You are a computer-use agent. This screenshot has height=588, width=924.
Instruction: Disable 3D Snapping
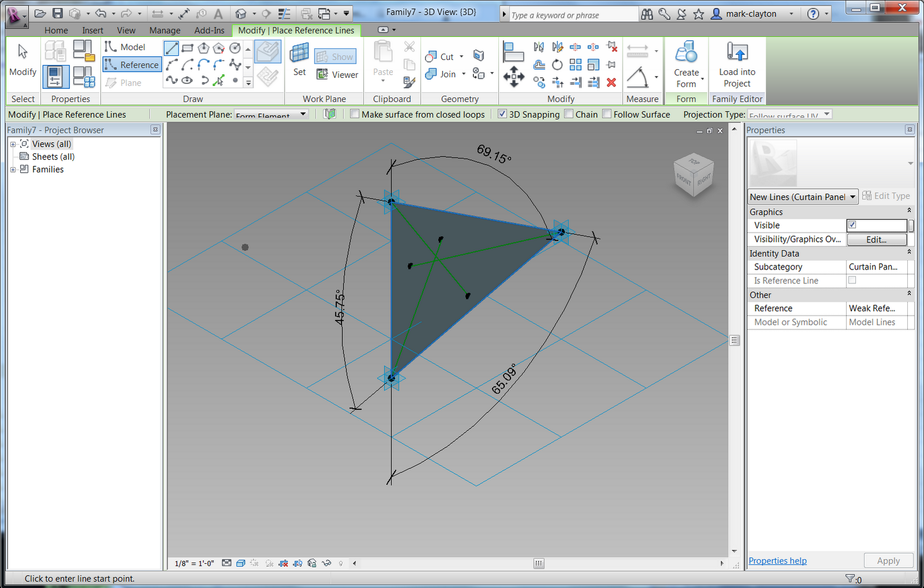tap(502, 114)
